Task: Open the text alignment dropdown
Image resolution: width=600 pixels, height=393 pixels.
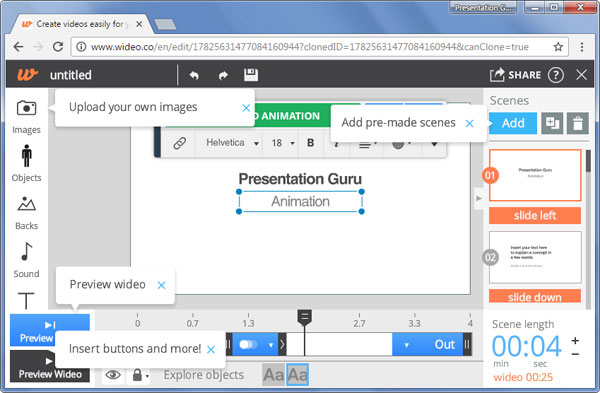Action: coord(367,144)
